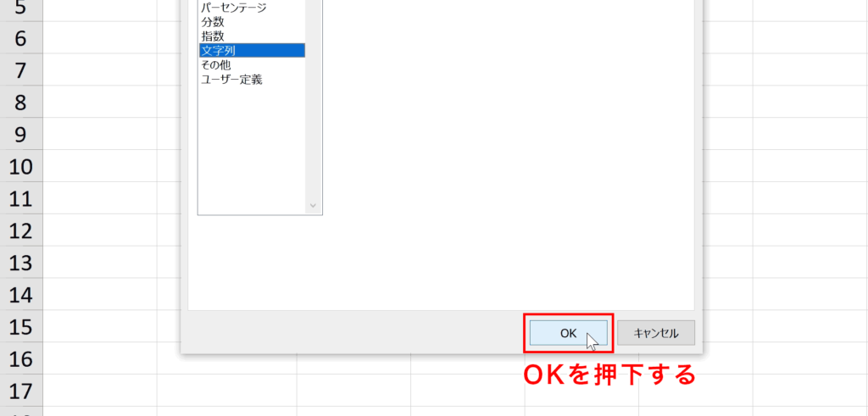Select row 17 header

[21, 391]
